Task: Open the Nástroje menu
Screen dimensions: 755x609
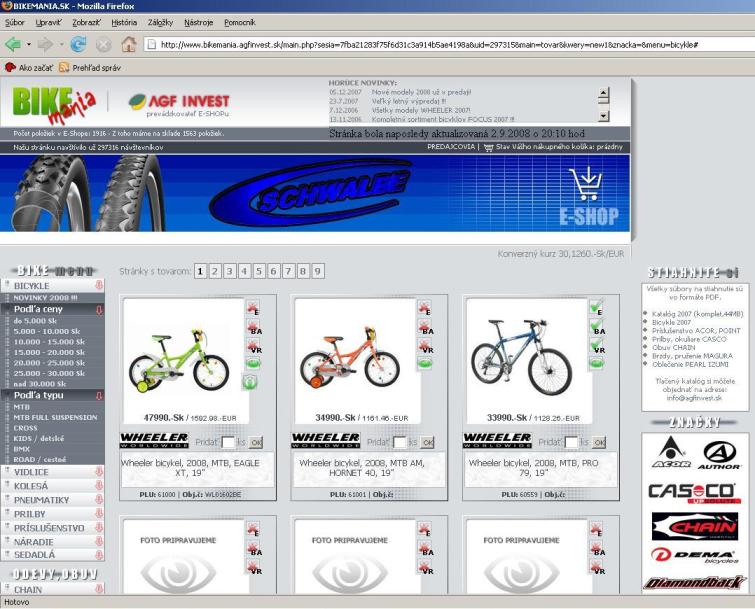Action: pos(198,21)
